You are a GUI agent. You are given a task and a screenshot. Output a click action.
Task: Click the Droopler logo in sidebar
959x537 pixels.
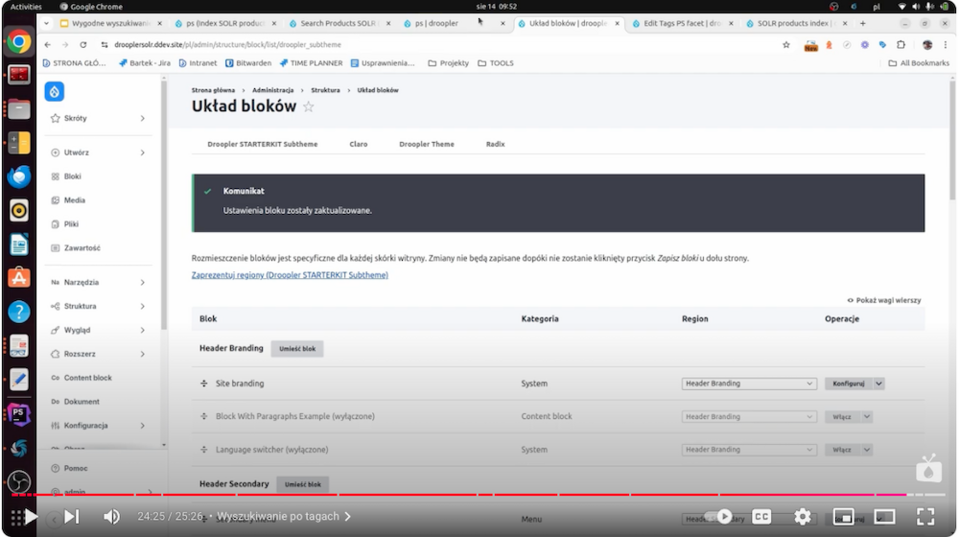[x=54, y=92]
